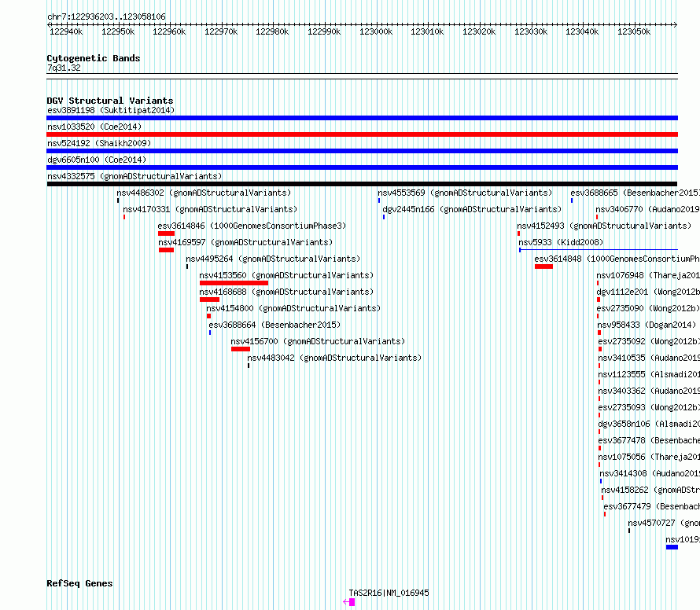Open the esv3677479 variant label

click(x=652, y=506)
